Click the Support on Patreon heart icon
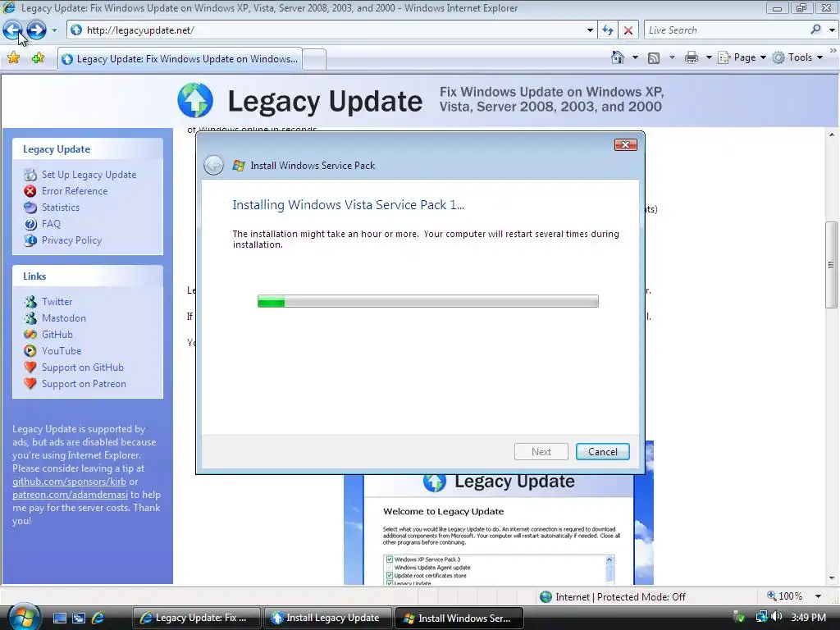 (30, 384)
